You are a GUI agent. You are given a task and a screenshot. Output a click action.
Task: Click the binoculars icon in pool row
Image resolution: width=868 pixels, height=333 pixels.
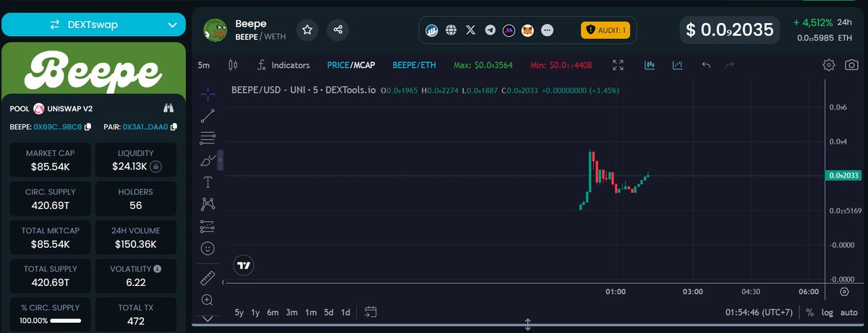(169, 108)
